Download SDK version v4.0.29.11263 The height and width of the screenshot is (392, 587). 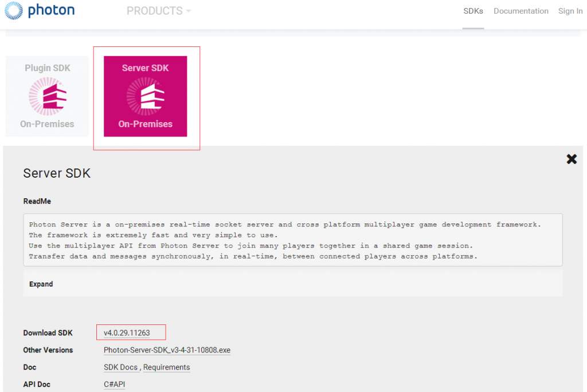pyautogui.click(x=127, y=333)
